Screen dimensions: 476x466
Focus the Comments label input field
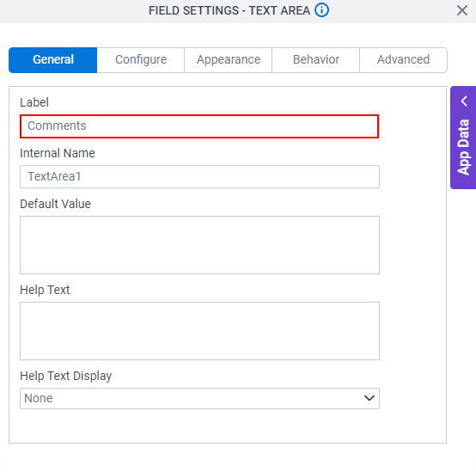pyautogui.click(x=199, y=126)
